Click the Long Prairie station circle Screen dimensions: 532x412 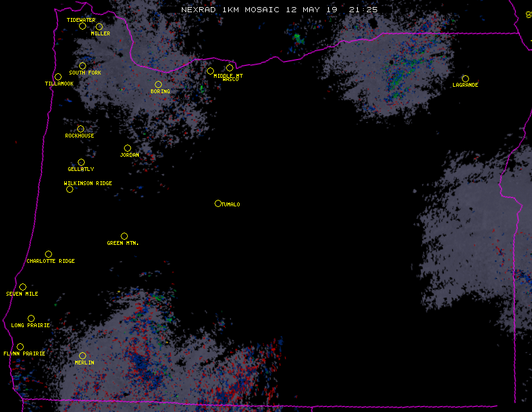point(31,319)
